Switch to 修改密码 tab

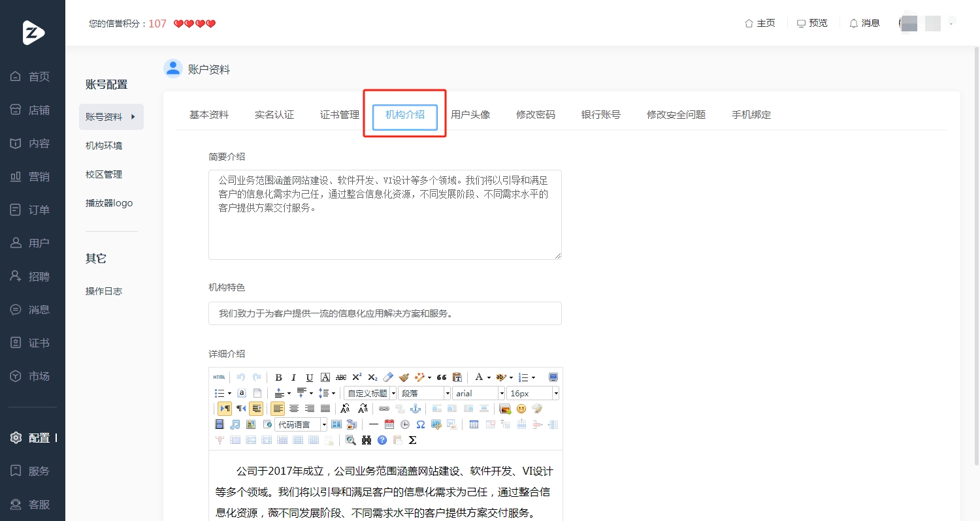tap(536, 115)
